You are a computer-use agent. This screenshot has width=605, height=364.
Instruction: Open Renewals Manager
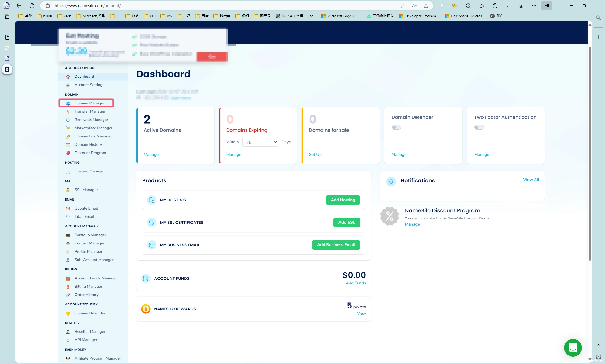click(x=91, y=120)
